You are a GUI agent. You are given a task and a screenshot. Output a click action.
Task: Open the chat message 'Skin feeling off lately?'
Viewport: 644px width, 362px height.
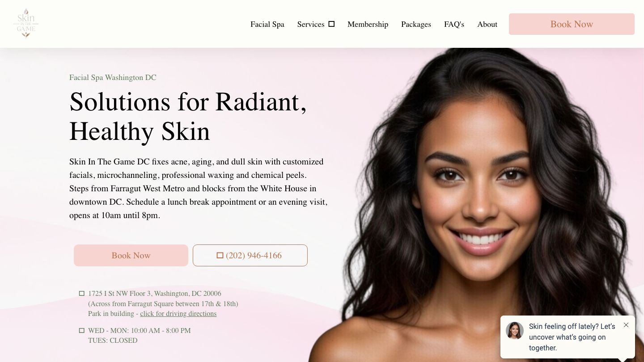572,337
